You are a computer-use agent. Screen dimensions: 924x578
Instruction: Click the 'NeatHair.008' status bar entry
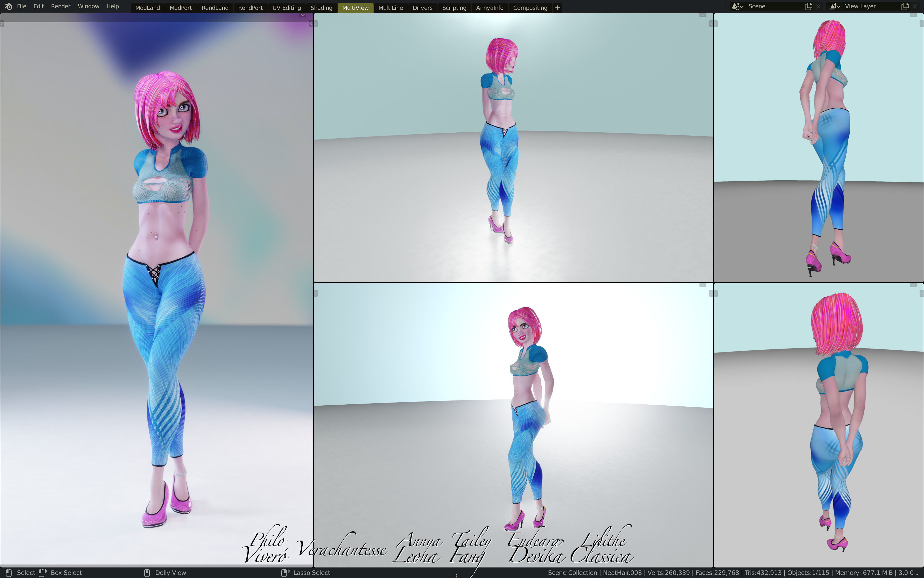pyautogui.click(x=622, y=573)
